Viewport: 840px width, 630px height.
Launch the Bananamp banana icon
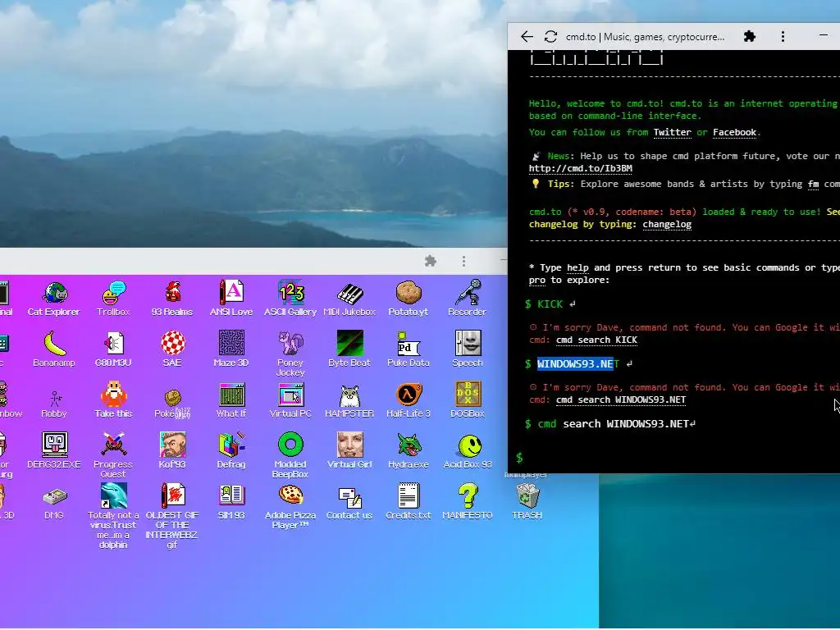coord(53,349)
